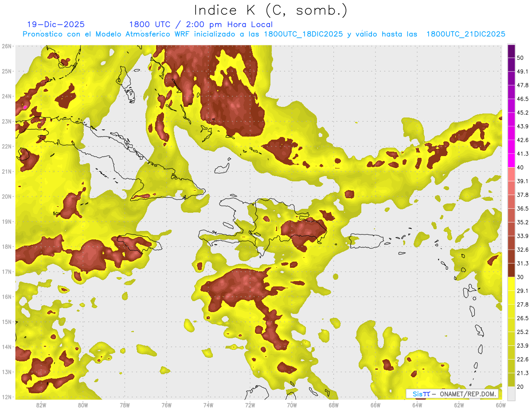
Task: Click the colorbar value '33.9'
Action: click(x=522, y=236)
